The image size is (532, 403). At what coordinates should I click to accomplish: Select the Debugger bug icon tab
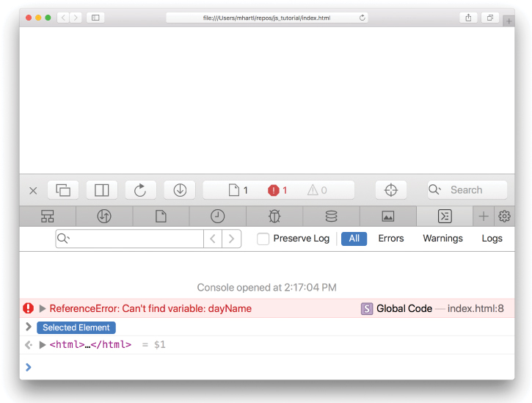point(274,216)
